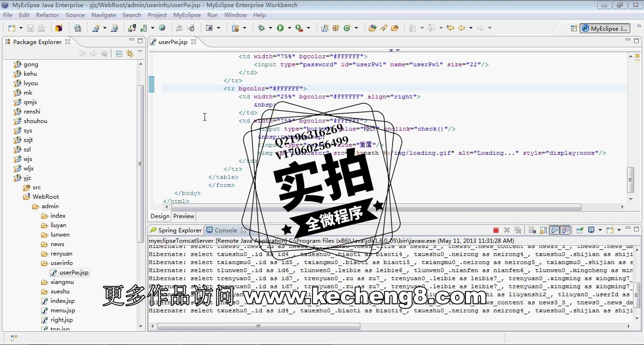Maximize the editor area
The image size is (644, 345).
point(636,41)
